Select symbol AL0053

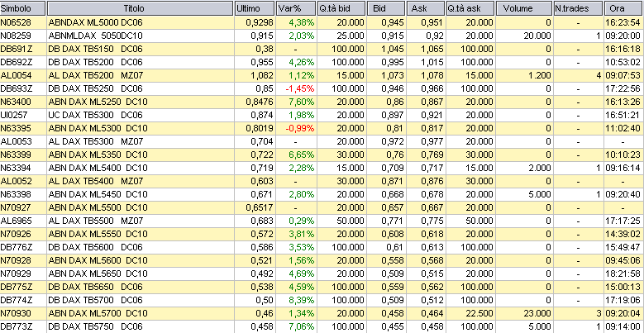(16, 141)
